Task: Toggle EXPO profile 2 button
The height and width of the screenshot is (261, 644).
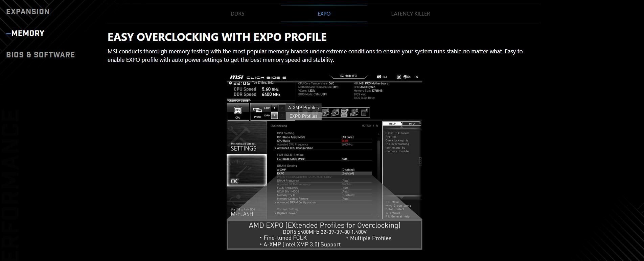Action: (282, 115)
